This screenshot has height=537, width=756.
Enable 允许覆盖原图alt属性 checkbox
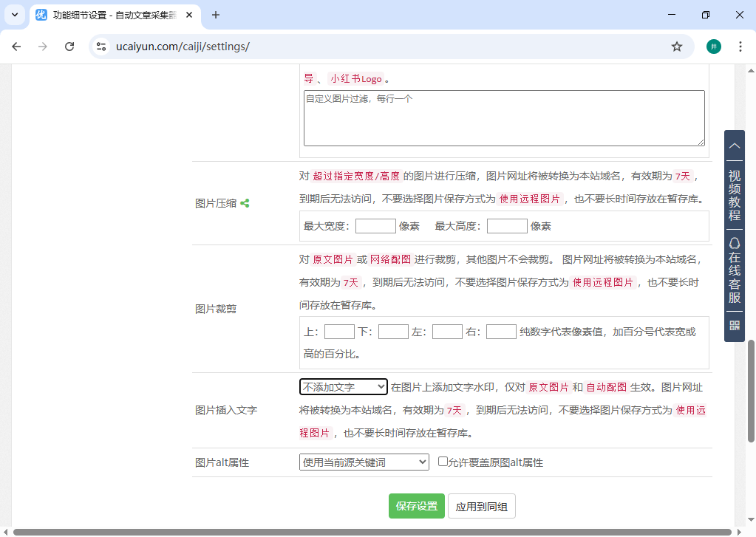(x=443, y=462)
